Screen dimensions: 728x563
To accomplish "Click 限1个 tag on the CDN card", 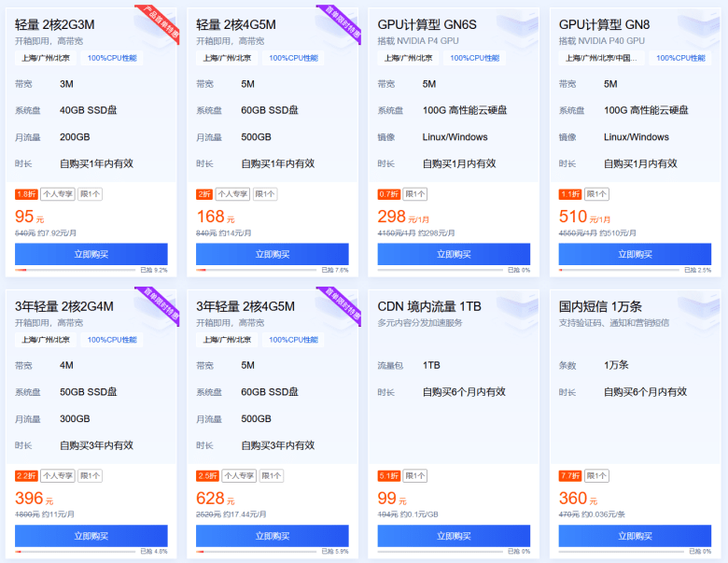I will click(415, 475).
